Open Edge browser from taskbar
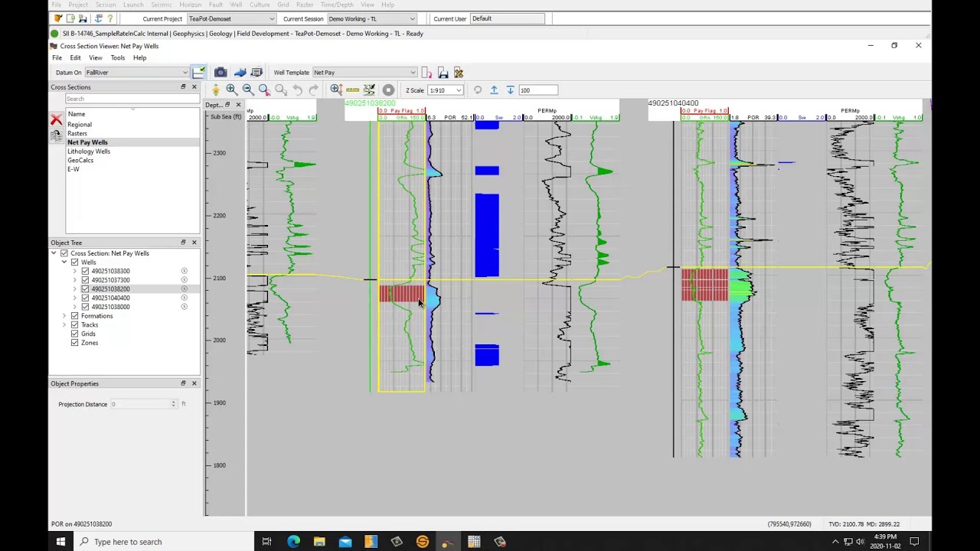The image size is (980, 551). coord(293,542)
